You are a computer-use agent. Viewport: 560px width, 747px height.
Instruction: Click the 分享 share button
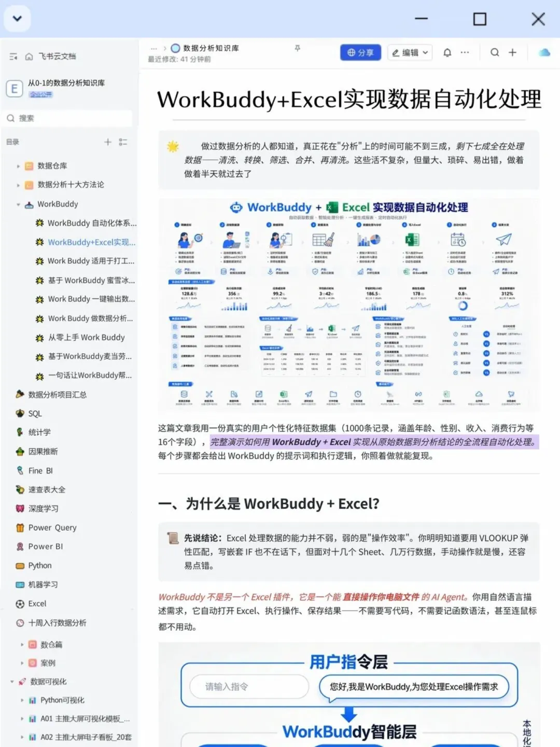pos(360,52)
